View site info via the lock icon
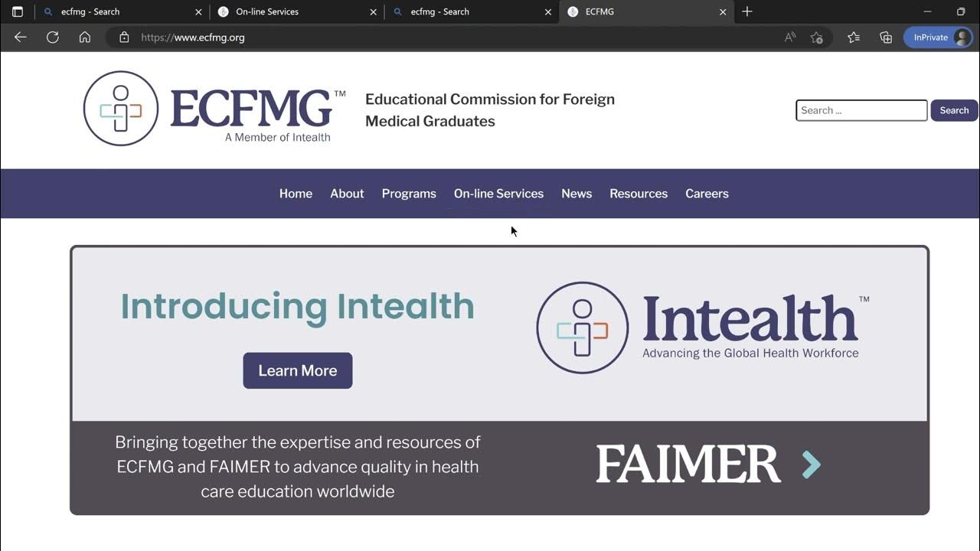The image size is (980, 551). (124, 37)
